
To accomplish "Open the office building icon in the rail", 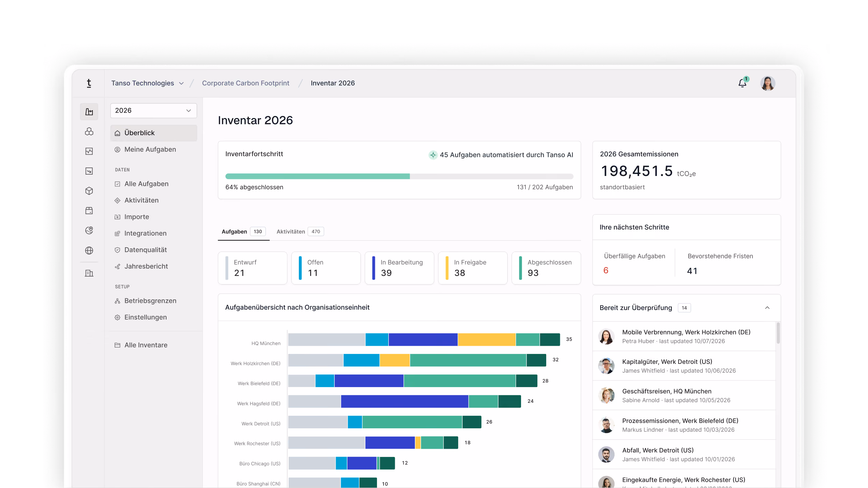I will (x=89, y=273).
